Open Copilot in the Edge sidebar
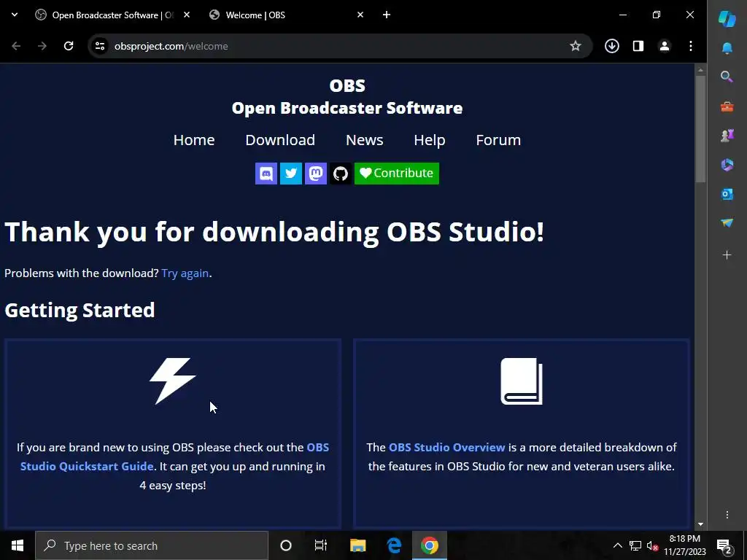Screen dimensions: 747x560 (727, 18)
